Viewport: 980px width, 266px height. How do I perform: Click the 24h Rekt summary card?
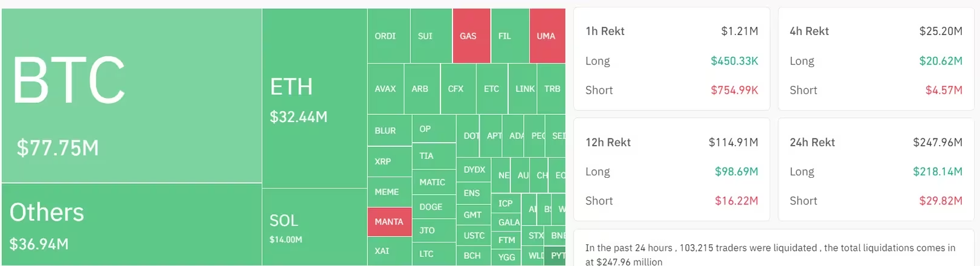(875, 170)
